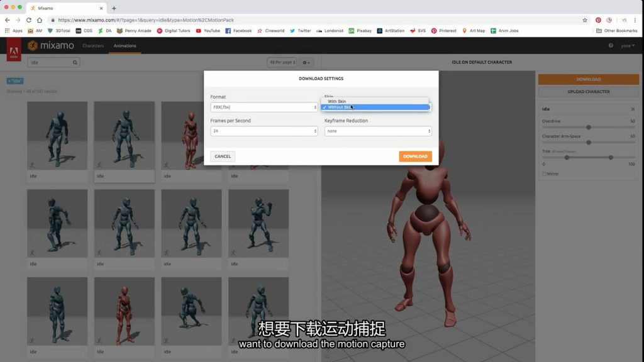The width and height of the screenshot is (644, 362).
Task: Open the address bar URL
Action: [146, 20]
